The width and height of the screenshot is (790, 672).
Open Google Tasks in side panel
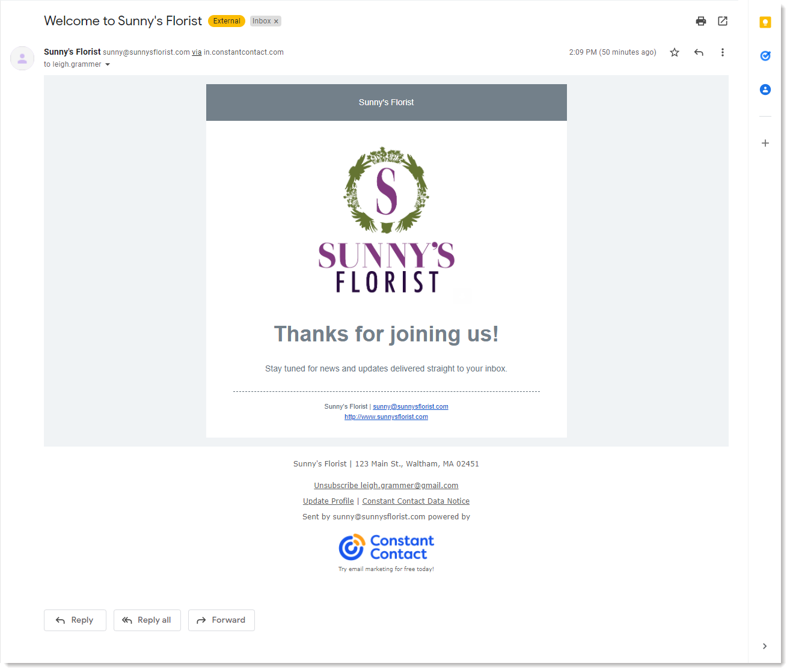(765, 56)
